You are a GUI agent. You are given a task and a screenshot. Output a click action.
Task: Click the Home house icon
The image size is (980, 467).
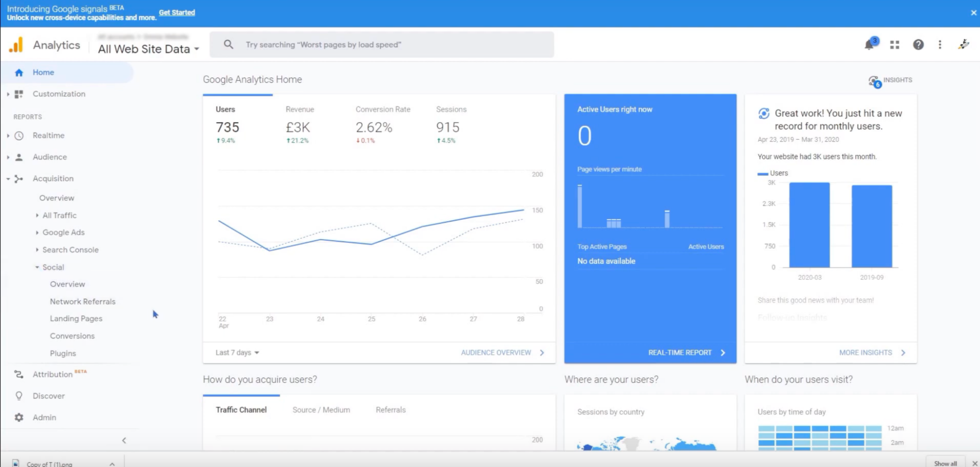click(19, 73)
